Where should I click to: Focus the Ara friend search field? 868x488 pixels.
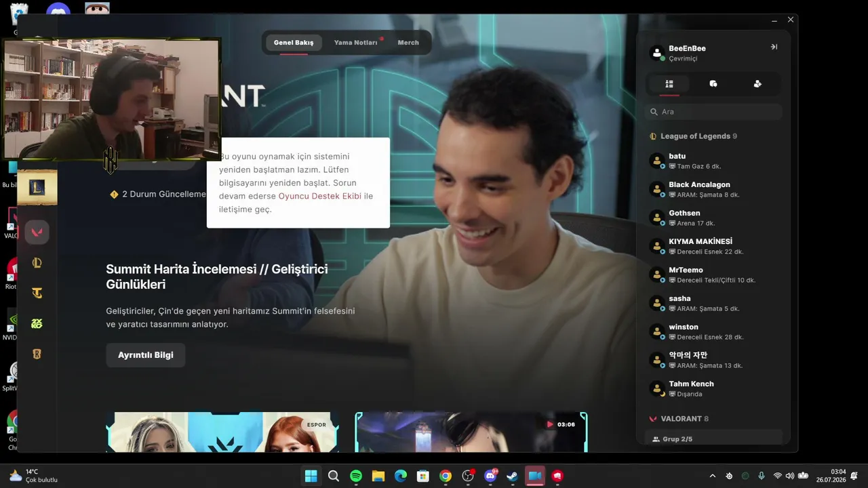pyautogui.click(x=713, y=112)
